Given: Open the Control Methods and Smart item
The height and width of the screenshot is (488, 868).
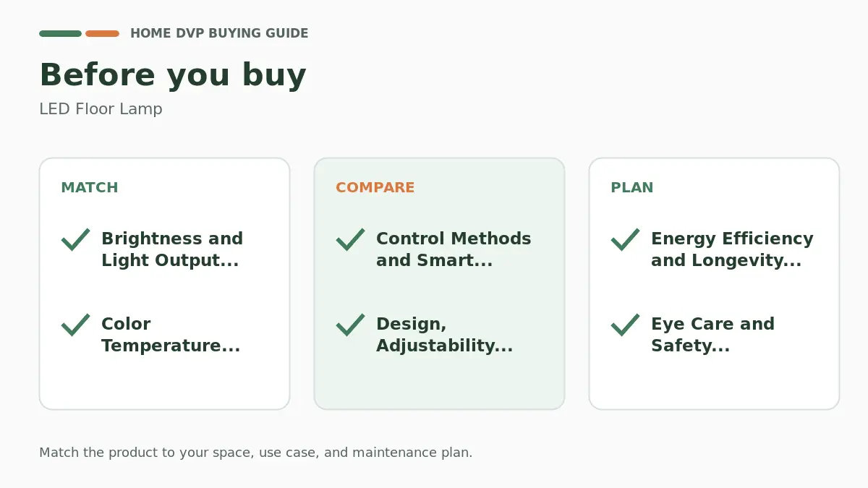Looking at the screenshot, I should (454, 249).
